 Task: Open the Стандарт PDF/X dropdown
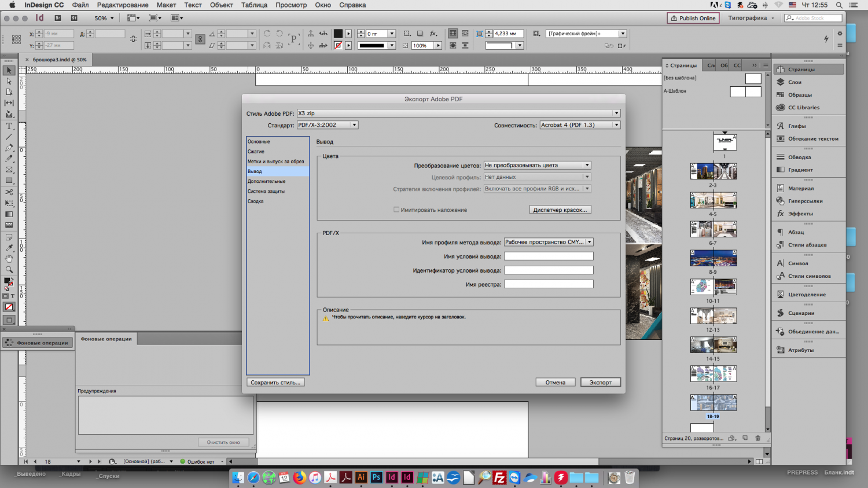click(x=328, y=125)
